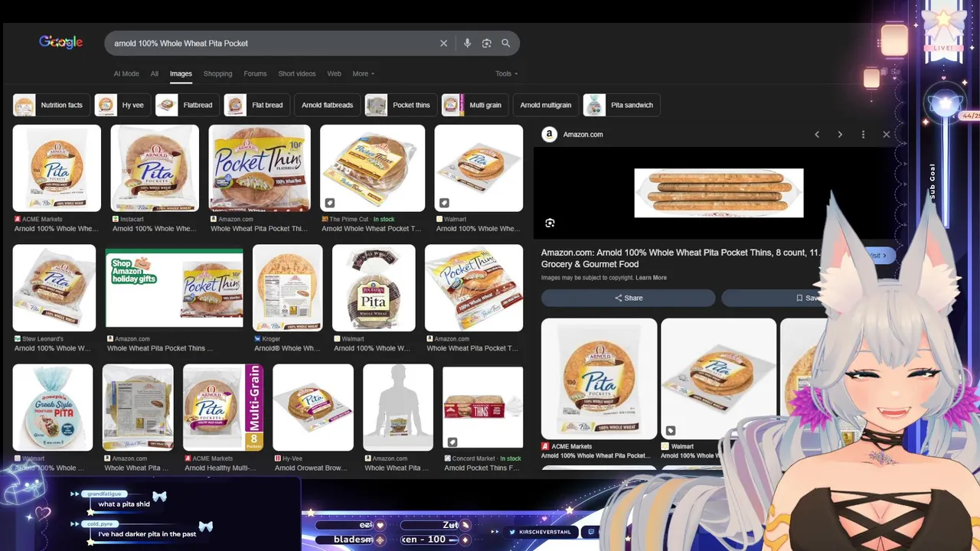
Task: Select the Pocket thins filter chip
Action: (401, 105)
